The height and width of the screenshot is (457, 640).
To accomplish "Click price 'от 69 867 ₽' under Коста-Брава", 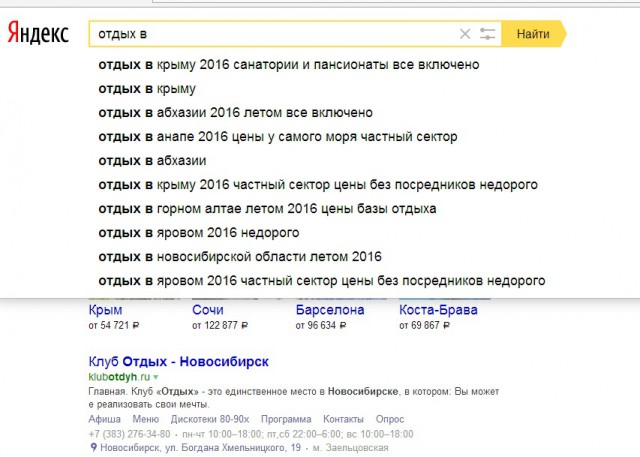I will (x=424, y=326).
